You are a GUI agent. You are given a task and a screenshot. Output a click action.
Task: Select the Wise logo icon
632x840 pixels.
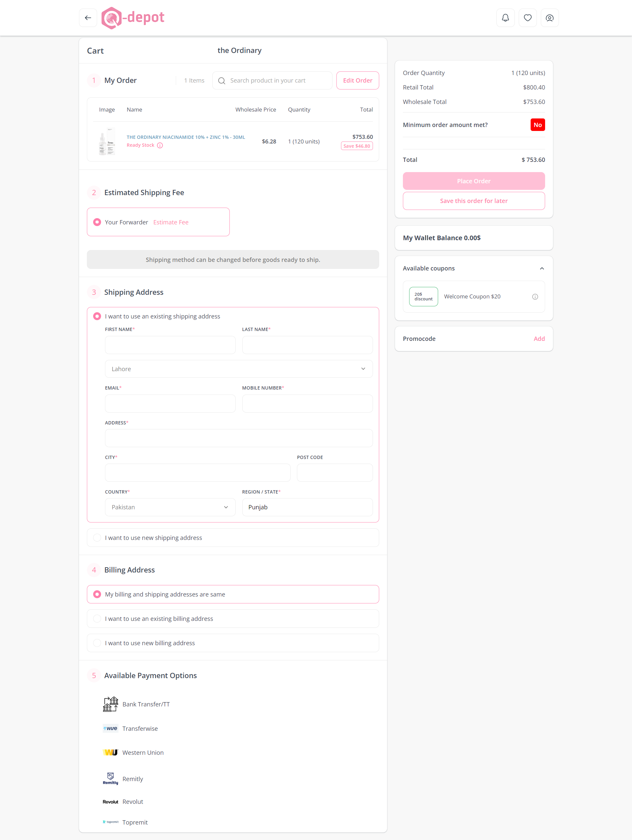coord(110,728)
